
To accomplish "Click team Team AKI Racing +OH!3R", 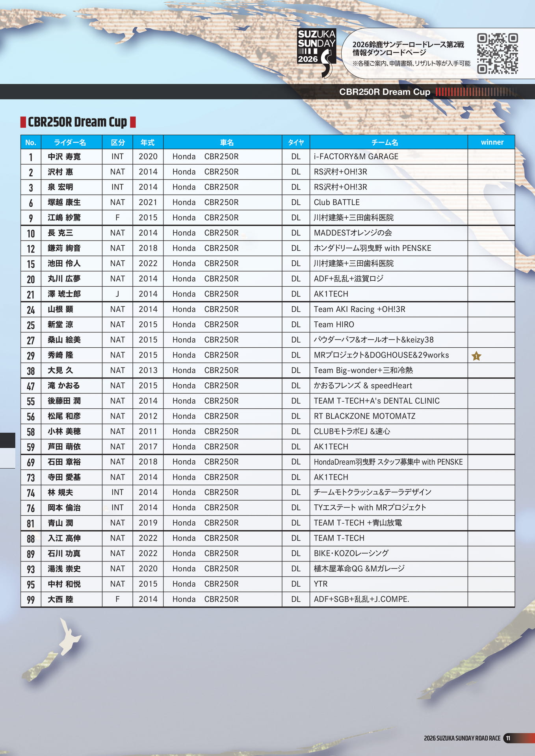I will pyautogui.click(x=360, y=309).
